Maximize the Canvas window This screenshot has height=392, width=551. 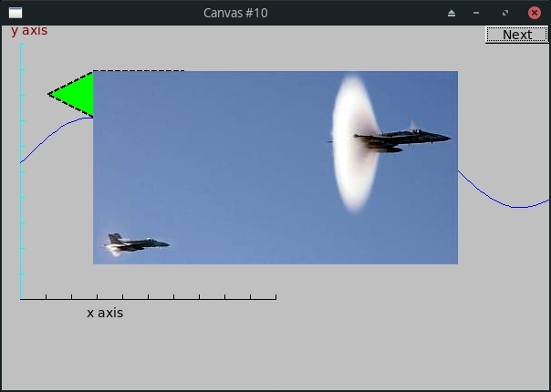point(505,13)
